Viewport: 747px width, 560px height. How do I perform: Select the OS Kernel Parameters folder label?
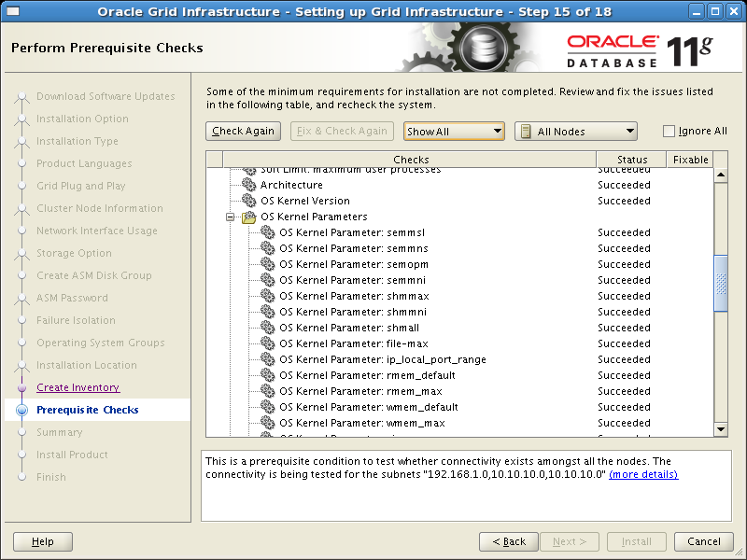click(314, 217)
